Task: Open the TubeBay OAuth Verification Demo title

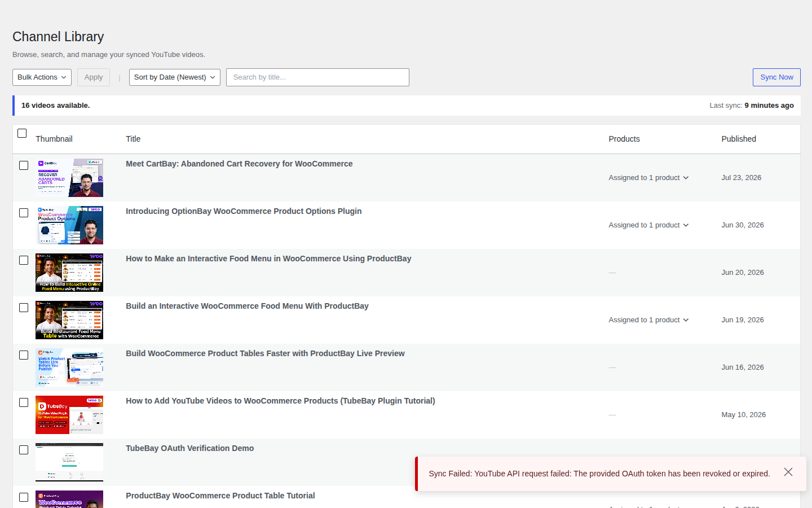Action: tap(189, 448)
